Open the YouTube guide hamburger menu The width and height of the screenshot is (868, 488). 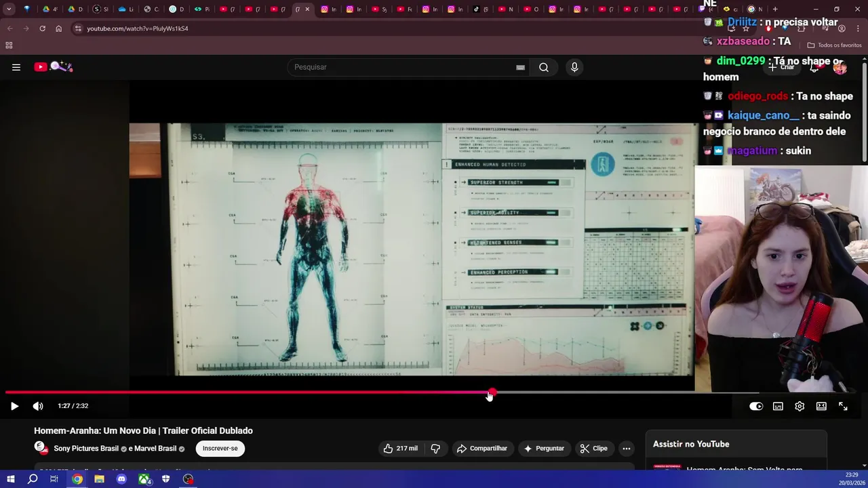(x=16, y=67)
